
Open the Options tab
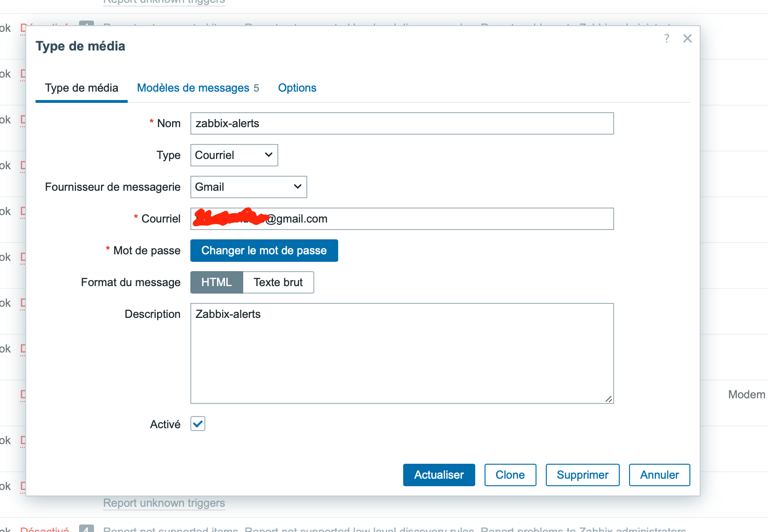(297, 88)
